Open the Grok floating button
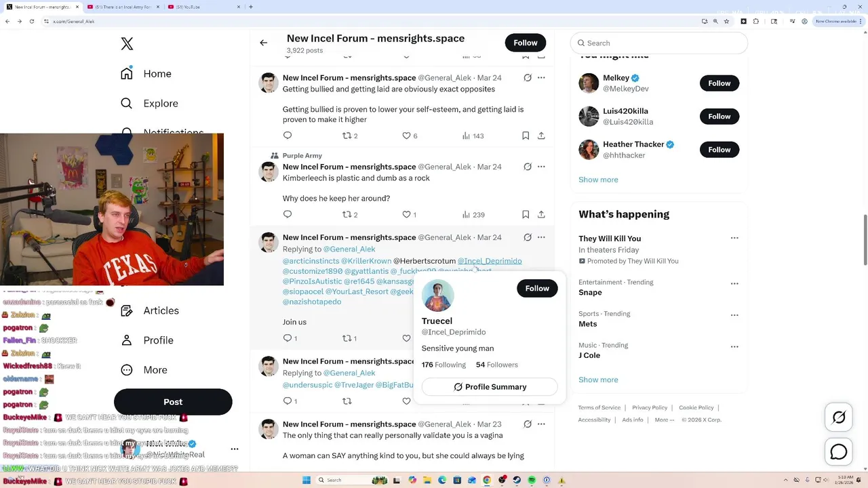Viewport: 868px width, 488px height. point(839,418)
